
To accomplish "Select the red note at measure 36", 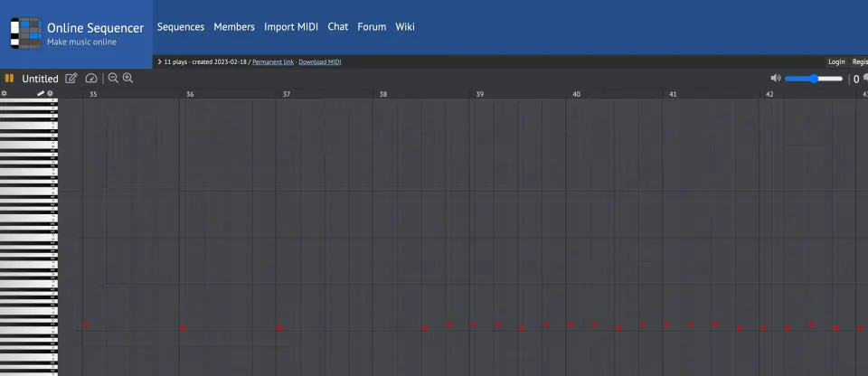I will 184,328.
